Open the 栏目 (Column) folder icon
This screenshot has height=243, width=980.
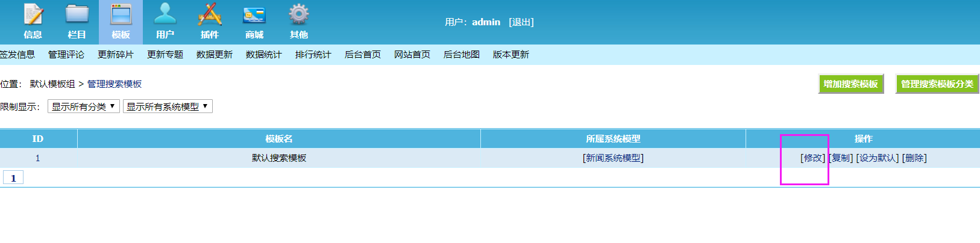tap(77, 22)
